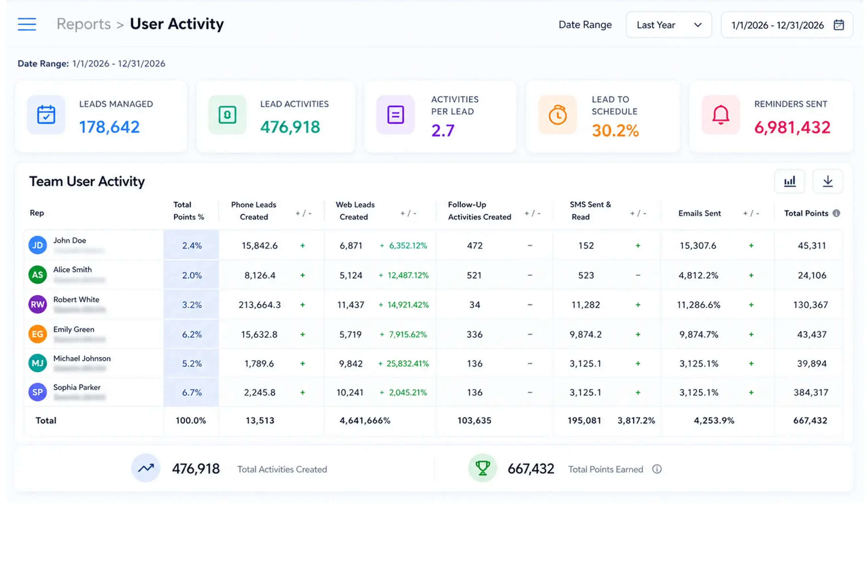Click the Lead to Schedule clock icon

[x=558, y=114]
